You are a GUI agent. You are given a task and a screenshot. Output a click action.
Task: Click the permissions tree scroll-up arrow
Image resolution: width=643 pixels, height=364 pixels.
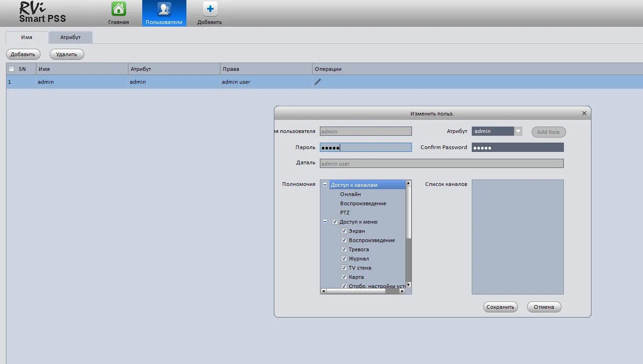408,183
